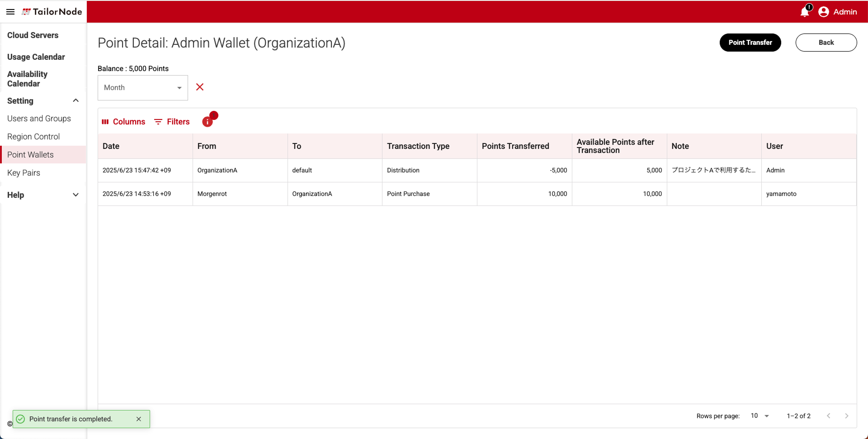This screenshot has height=439, width=868.
Task: Click the Japanese note cell
Action: click(x=714, y=171)
